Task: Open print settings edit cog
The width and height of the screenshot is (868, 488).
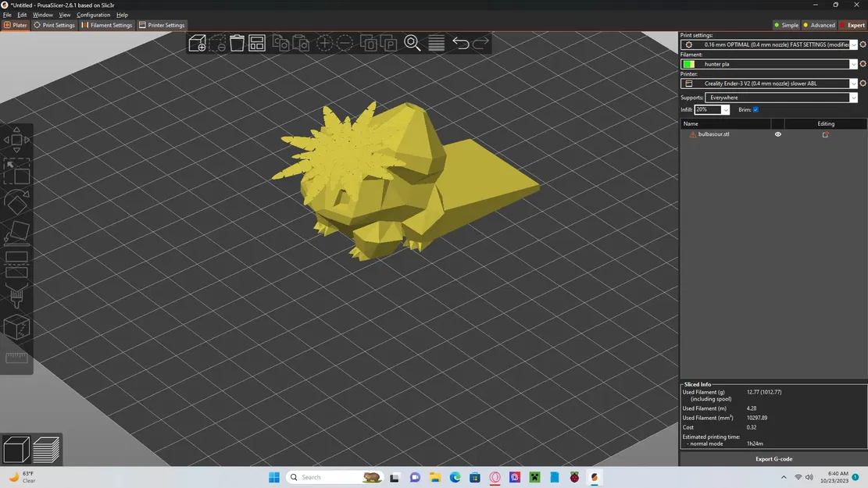Action: [x=863, y=45]
